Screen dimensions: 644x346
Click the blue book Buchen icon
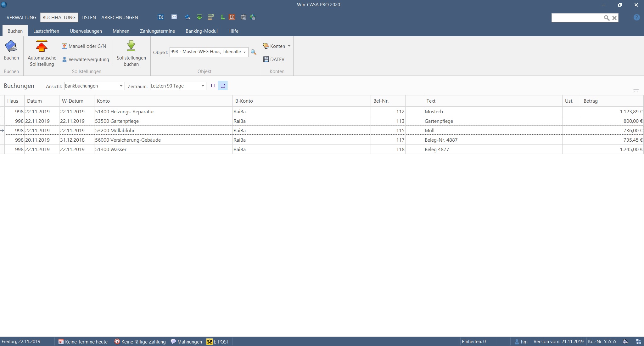[x=11, y=46]
